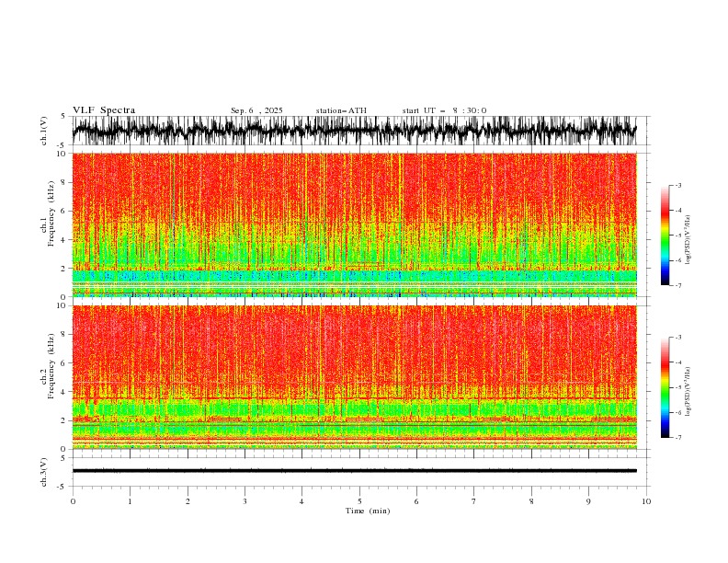
Task: Click time axis tick label "2"
Action: tap(188, 501)
